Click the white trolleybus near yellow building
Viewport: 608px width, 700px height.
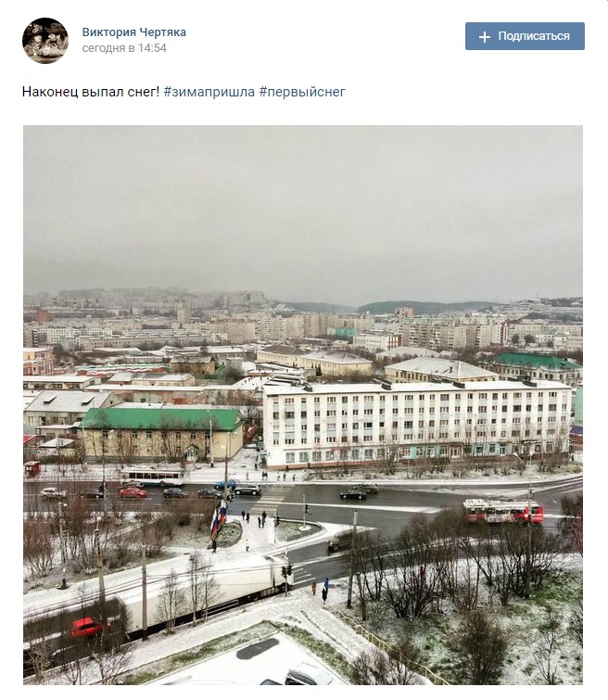pyautogui.click(x=152, y=476)
